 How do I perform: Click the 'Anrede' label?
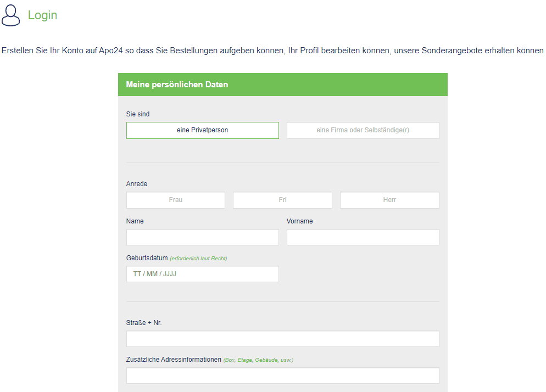point(137,184)
